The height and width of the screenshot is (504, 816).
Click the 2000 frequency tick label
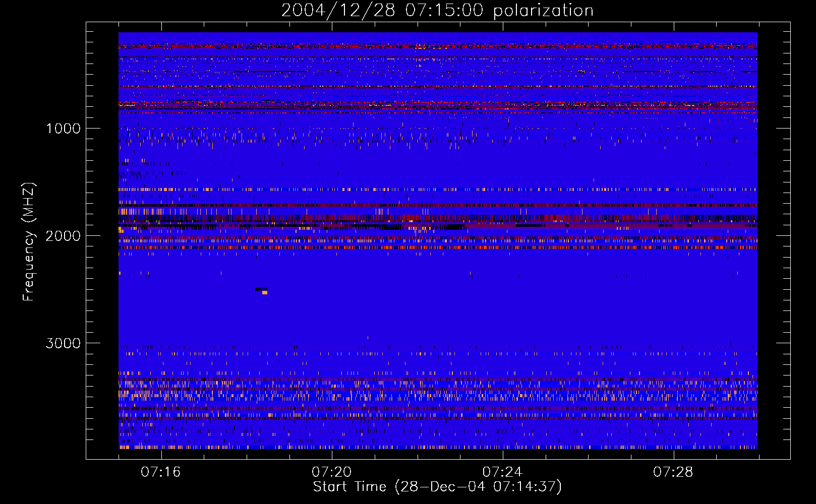coord(63,236)
